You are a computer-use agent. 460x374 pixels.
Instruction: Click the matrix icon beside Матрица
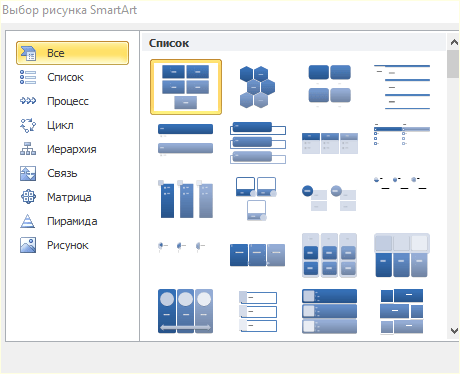[x=28, y=197]
